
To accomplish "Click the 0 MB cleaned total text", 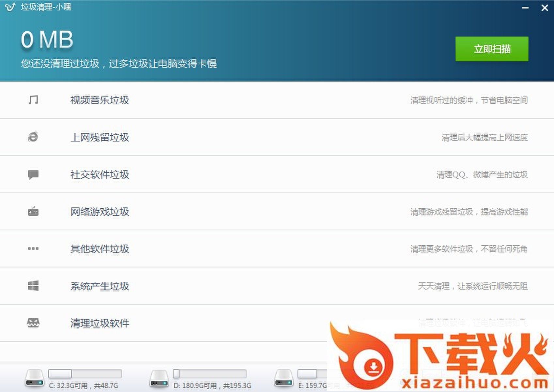I will [47, 40].
